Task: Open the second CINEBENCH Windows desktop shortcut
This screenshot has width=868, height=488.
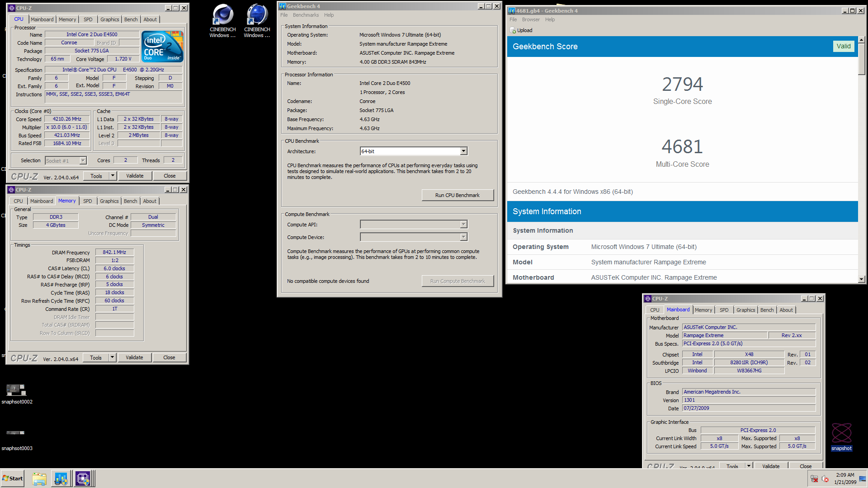Action: (257, 21)
